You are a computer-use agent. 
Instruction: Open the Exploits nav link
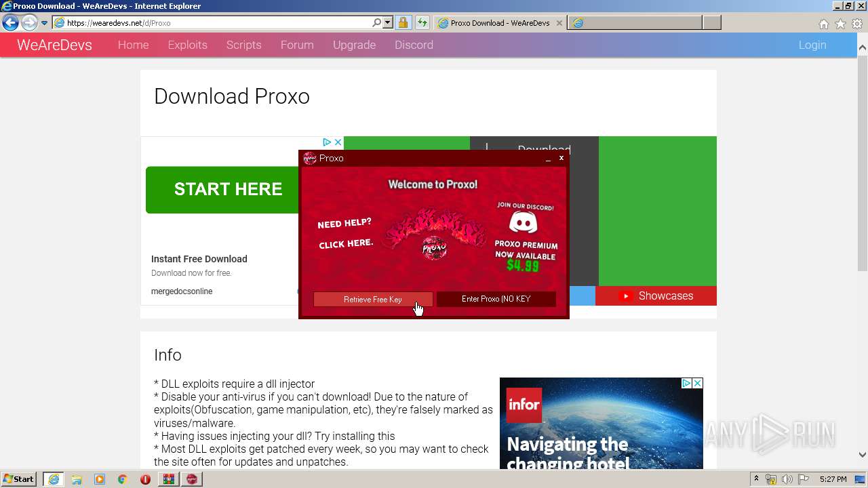pyautogui.click(x=187, y=45)
